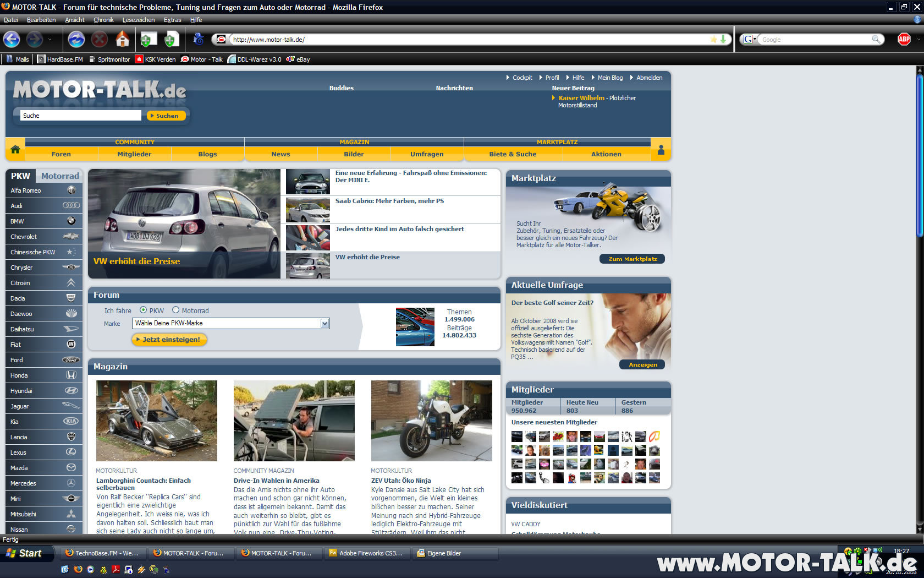Screen dimensions: 924x578
Task: Open the Blogs navigation tab
Action: click(x=207, y=154)
